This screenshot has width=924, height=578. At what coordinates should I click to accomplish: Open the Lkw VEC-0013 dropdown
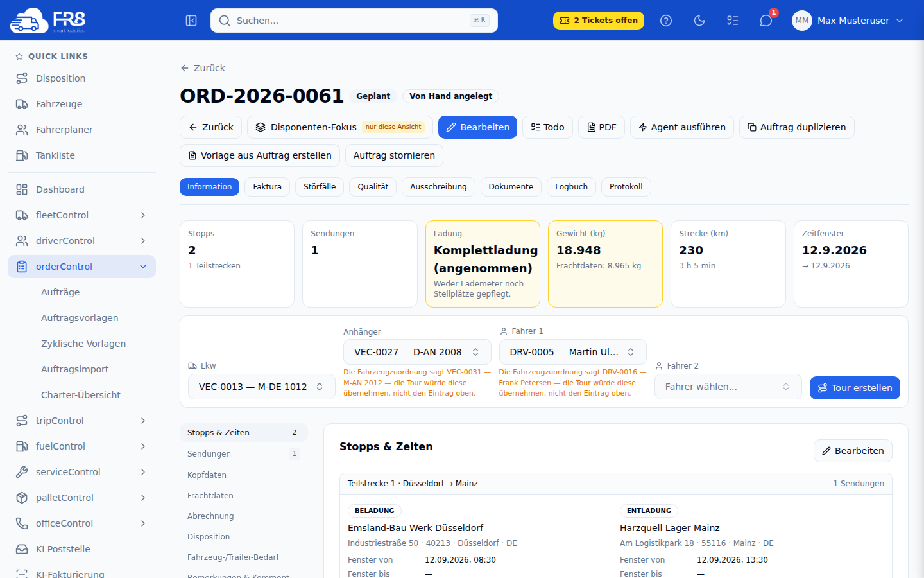[x=262, y=387]
